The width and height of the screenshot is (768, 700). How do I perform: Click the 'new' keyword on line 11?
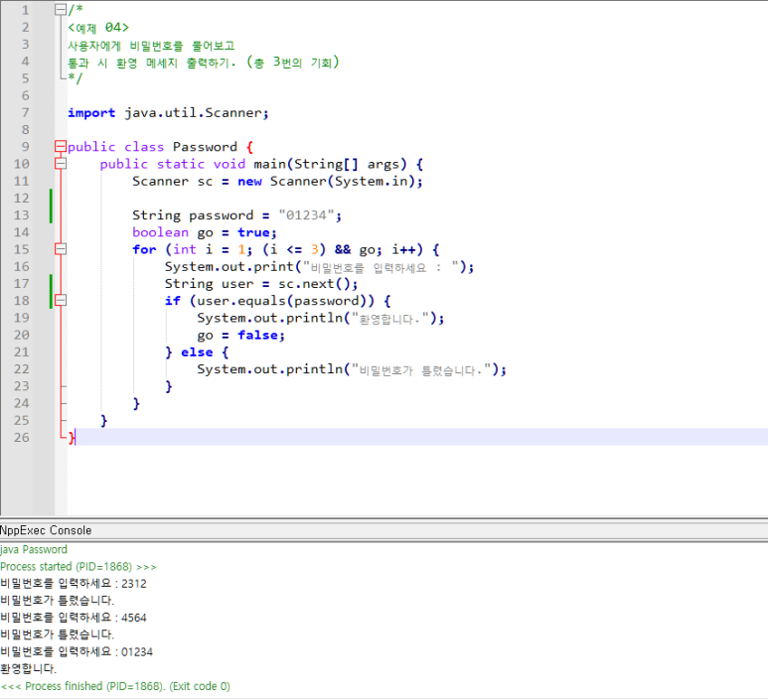249,182
